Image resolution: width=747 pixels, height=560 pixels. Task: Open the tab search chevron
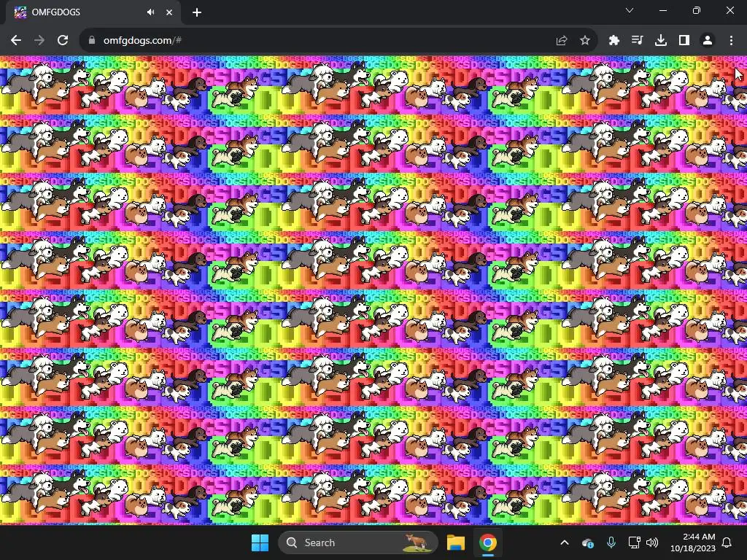click(630, 10)
